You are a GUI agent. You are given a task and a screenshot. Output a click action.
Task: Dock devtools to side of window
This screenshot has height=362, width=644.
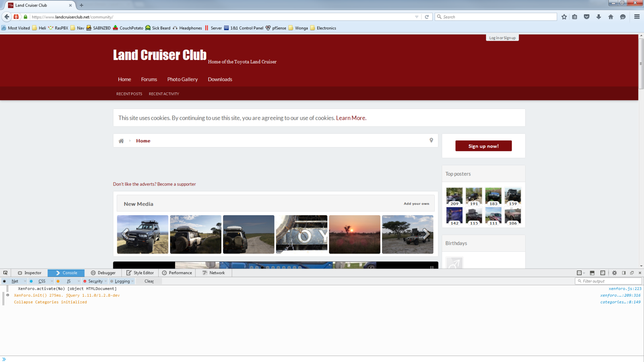tap(624, 273)
